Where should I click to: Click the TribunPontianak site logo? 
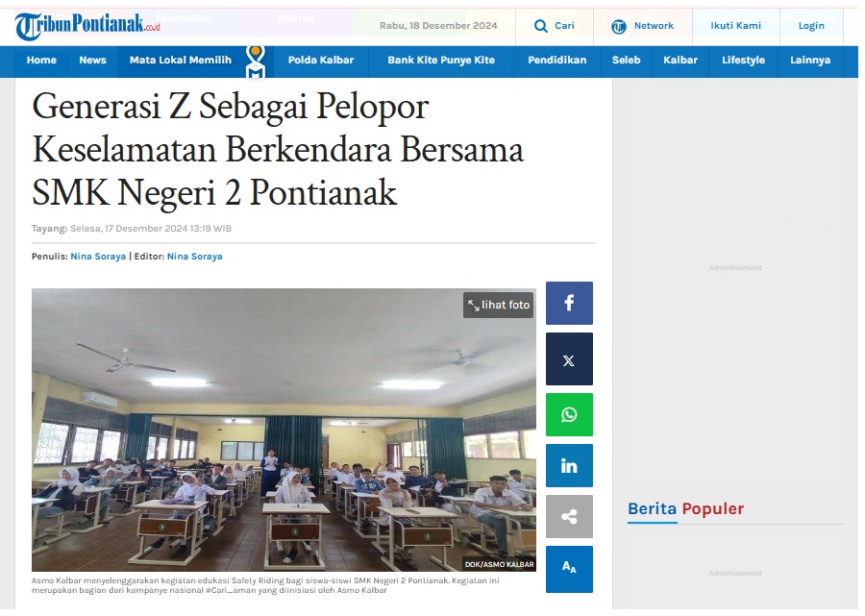click(87, 25)
